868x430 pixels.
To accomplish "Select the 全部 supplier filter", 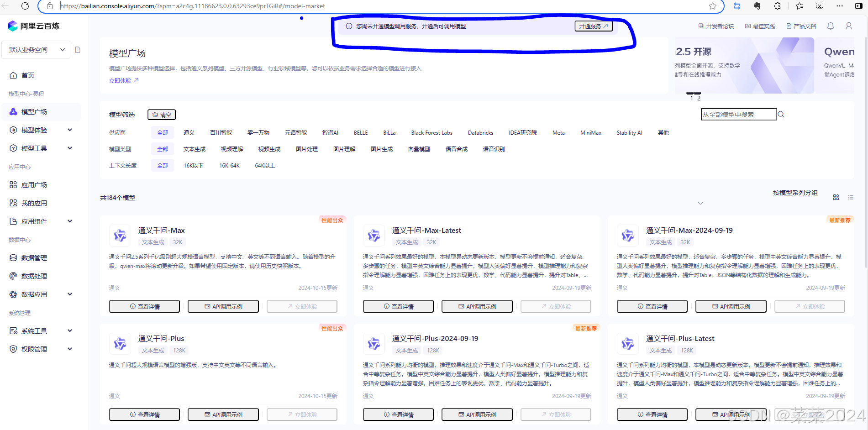I will coord(163,133).
